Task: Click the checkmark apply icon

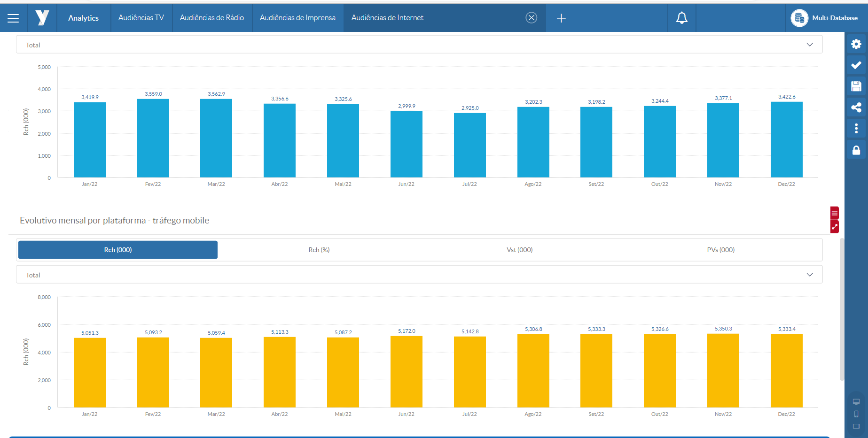Action: 856,65
